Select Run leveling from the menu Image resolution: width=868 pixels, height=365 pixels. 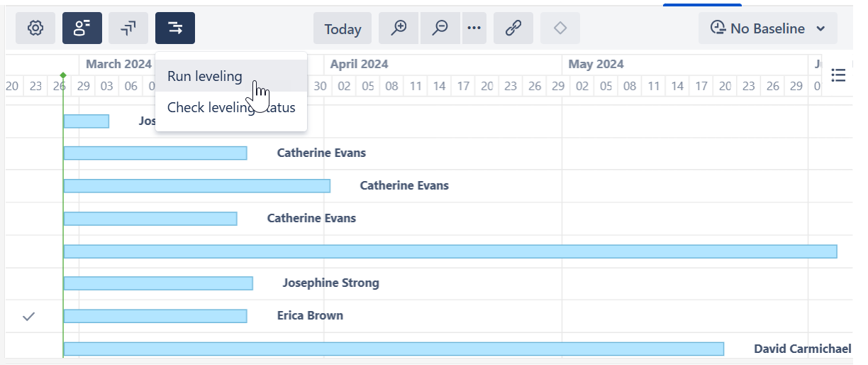pyautogui.click(x=205, y=76)
